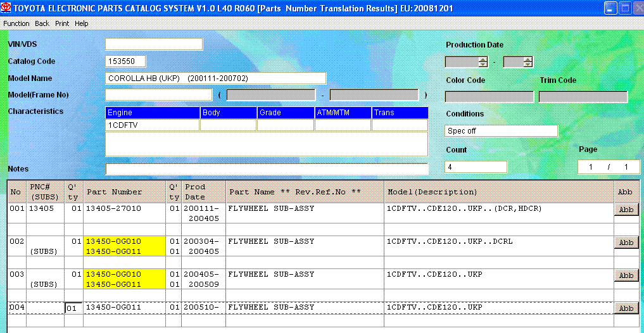Select part number 13450-0G011 in row 004
The height and width of the screenshot is (333, 644).
tap(113, 307)
